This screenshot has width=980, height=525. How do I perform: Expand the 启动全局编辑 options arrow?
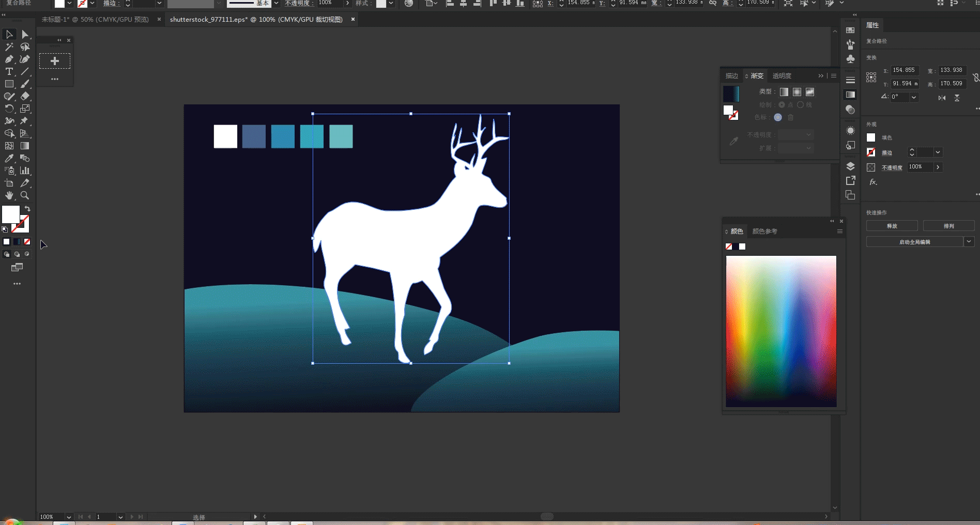tap(970, 241)
